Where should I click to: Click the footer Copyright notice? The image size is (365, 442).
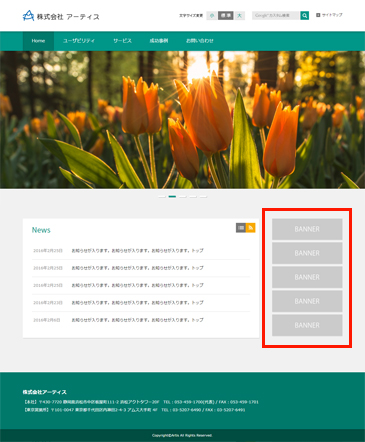pyautogui.click(x=182, y=435)
